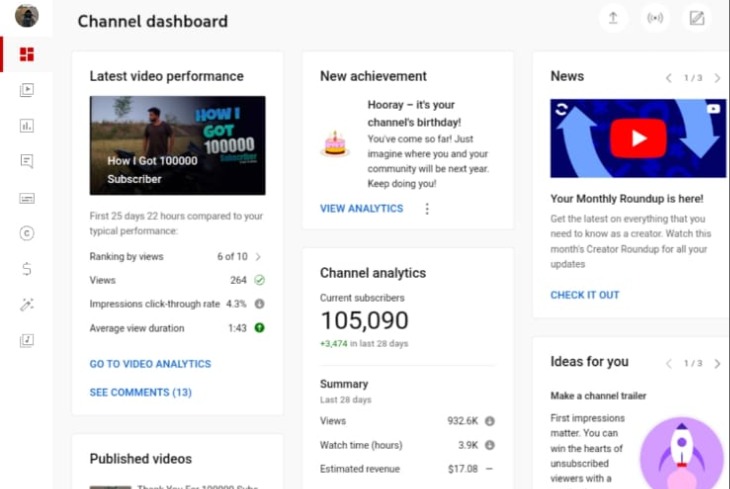Go to next Ideas for you arrow
Viewport: 730px width, 489px height.
click(717, 363)
